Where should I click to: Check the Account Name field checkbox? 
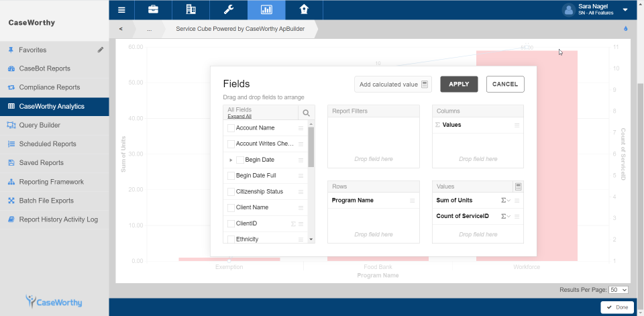[231, 128]
